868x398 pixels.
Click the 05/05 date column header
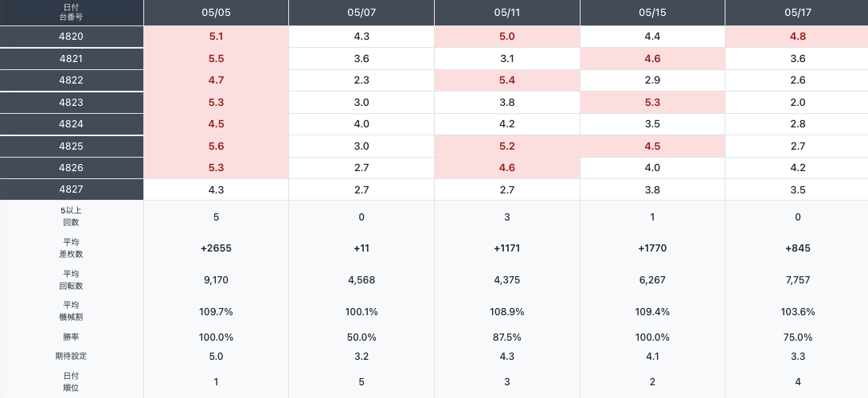[216, 13]
